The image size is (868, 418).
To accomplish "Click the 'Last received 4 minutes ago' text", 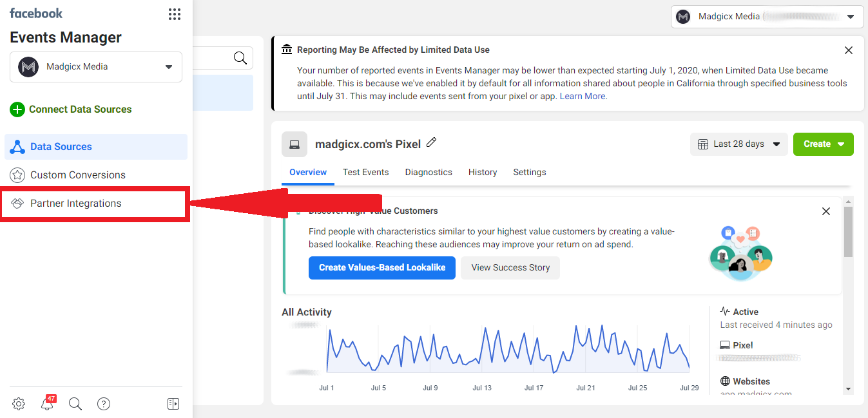I will [776, 325].
